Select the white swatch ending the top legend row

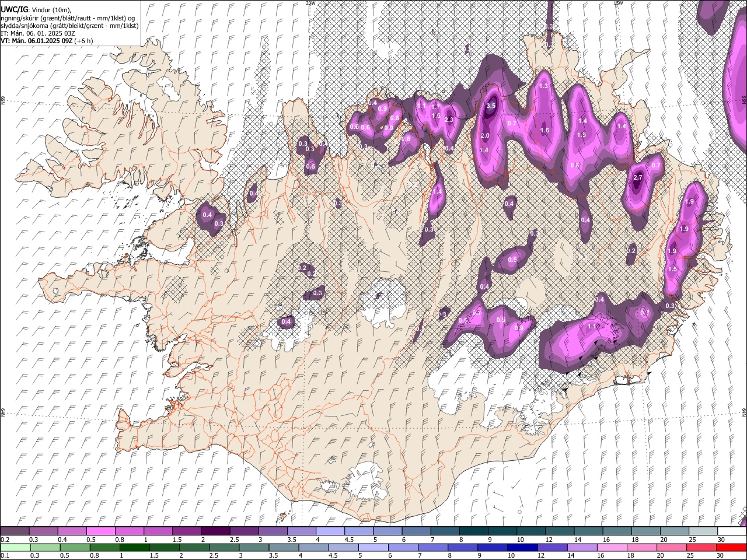tap(732, 531)
